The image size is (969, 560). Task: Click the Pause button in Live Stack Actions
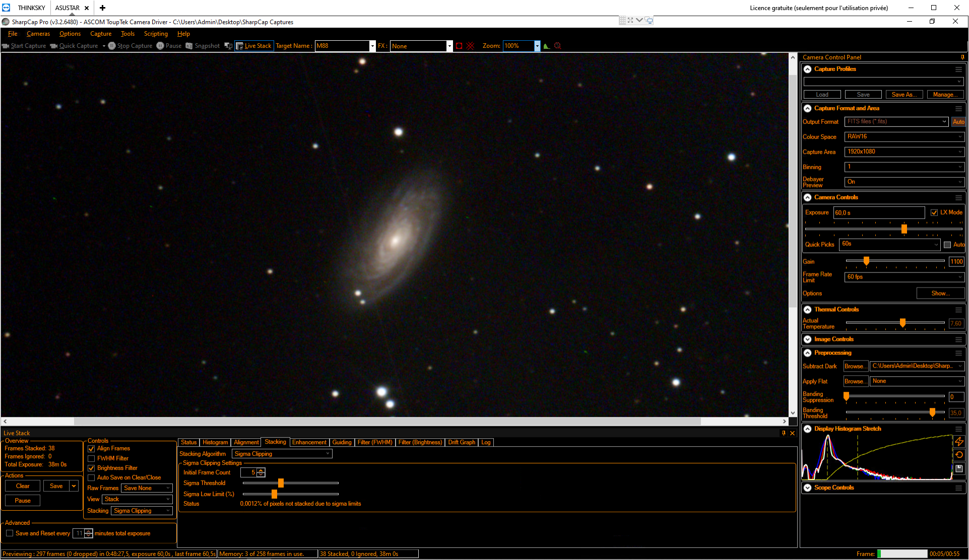click(23, 501)
